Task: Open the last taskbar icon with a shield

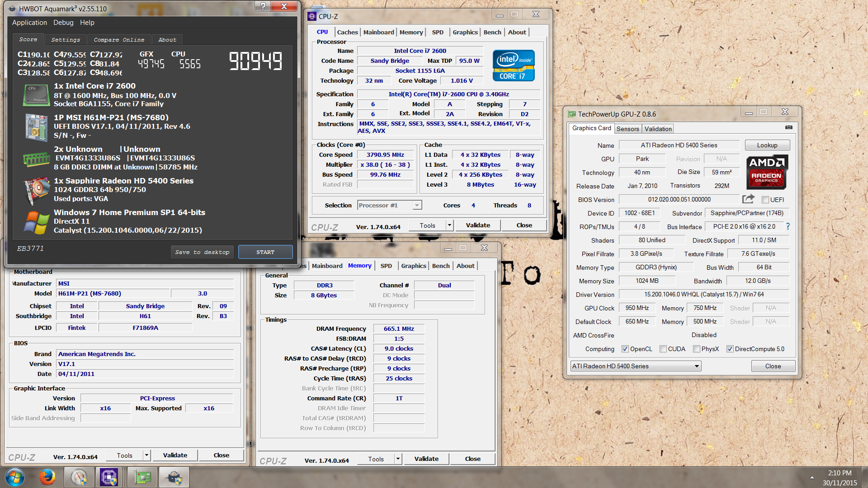Action: coord(174,477)
